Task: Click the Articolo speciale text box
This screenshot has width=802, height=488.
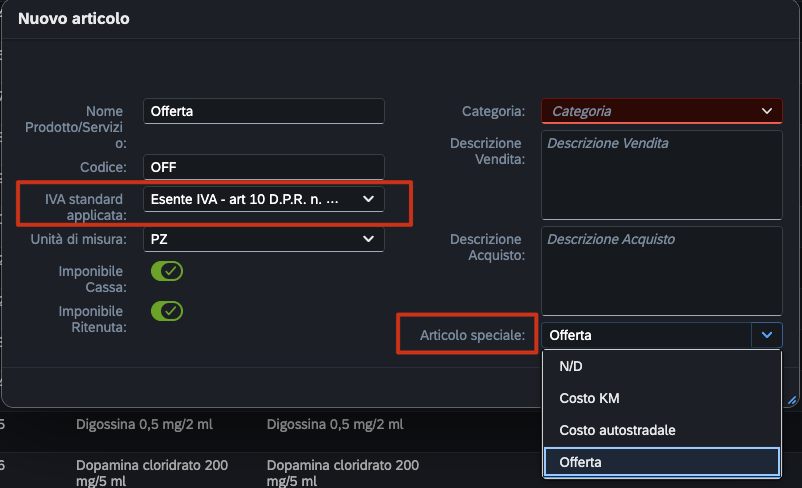Action: click(646, 335)
